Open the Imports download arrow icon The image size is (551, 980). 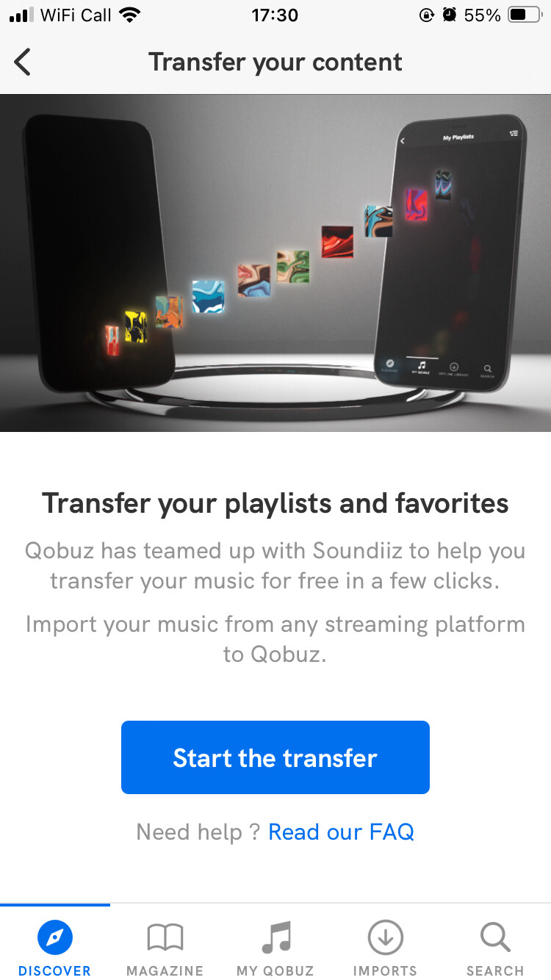(x=385, y=937)
